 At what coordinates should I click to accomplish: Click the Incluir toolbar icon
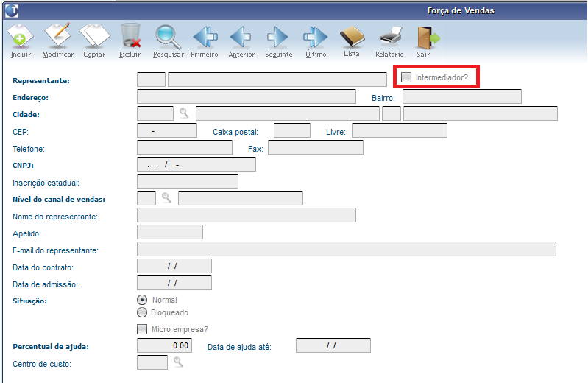click(21, 36)
